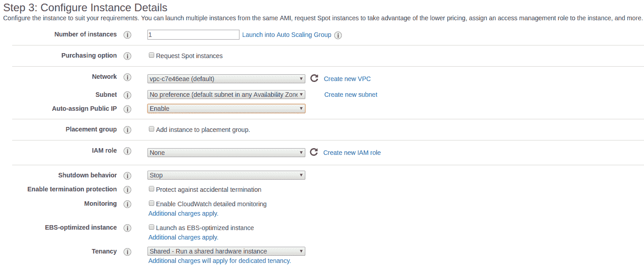The image size is (644, 267).
Task: Click the Number of instances input field
Action: (193, 35)
